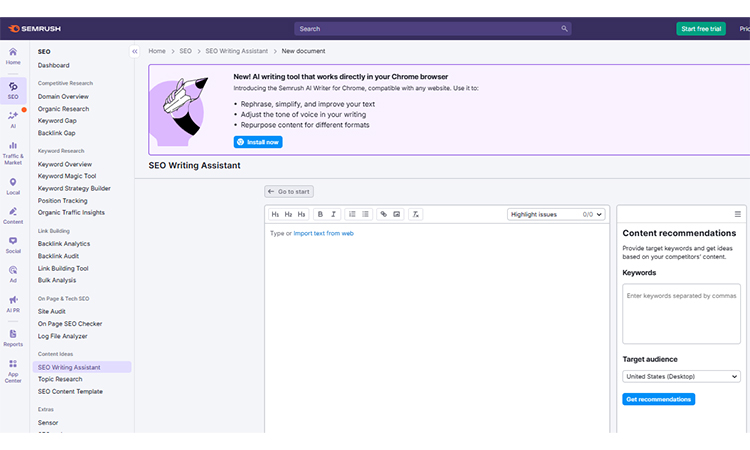
Task: Open Organic Research
Action: [x=63, y=109]
